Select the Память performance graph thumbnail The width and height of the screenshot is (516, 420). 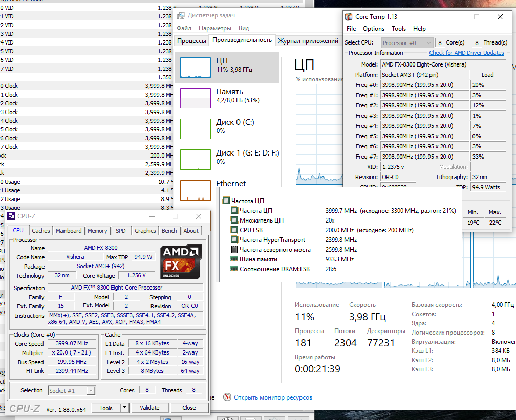(x=196, y=98)
